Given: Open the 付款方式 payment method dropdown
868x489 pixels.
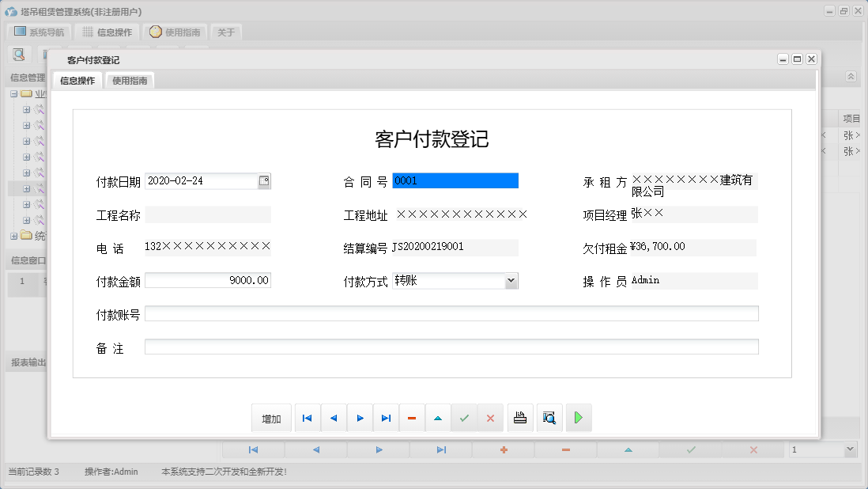Looking at the screenshot, I should click(511, 280).
